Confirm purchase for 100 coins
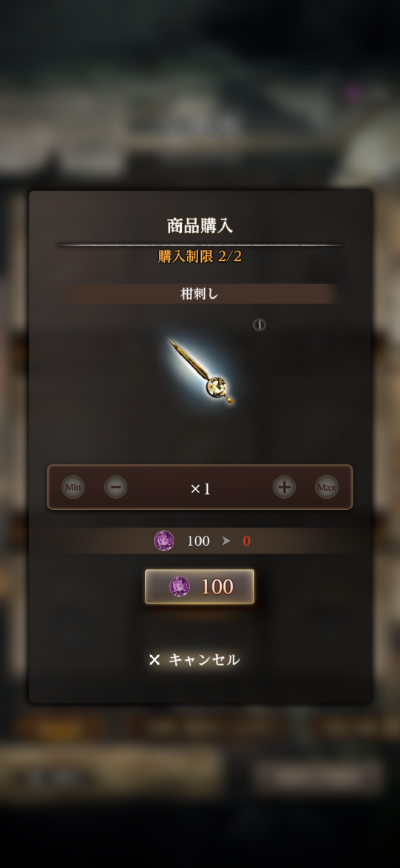Image resolution: width=400 pixels, height=868 pixels. tap(199, 586)
